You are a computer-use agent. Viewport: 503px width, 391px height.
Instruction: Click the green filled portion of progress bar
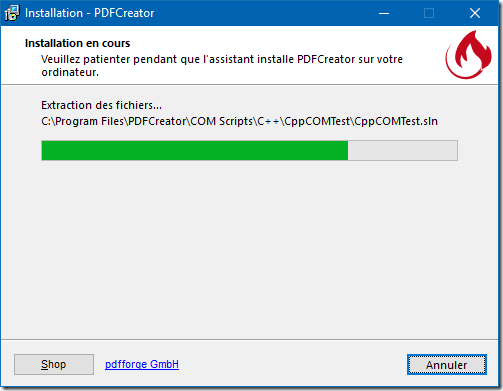[x=195, y=151]
